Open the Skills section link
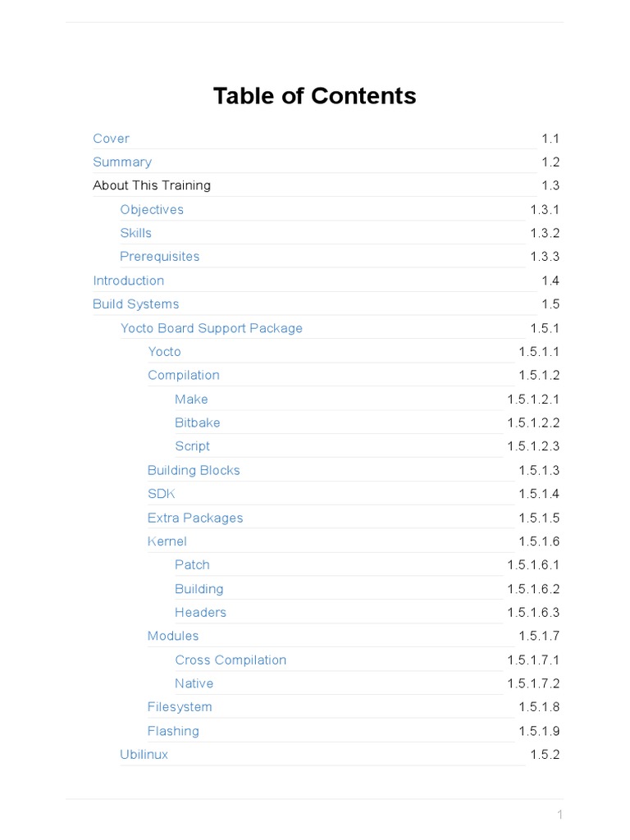This screenshot has height=840, width=630. 135,233
